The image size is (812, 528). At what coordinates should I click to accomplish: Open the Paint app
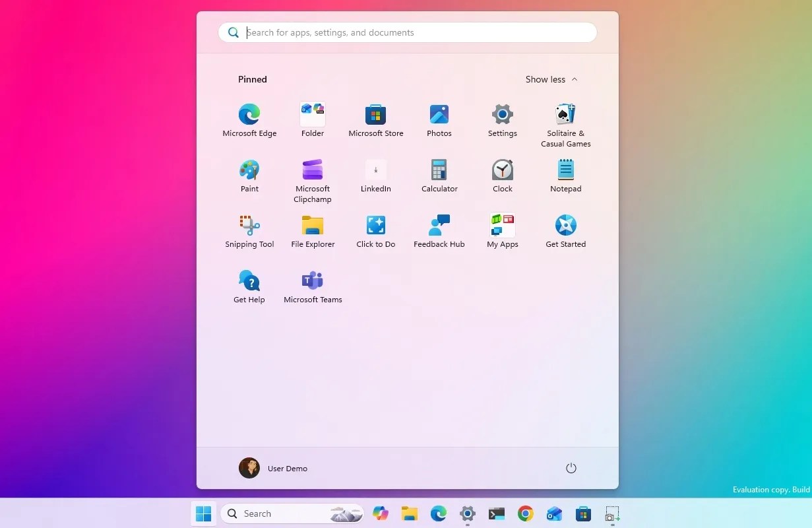click(x=249, y=176)
